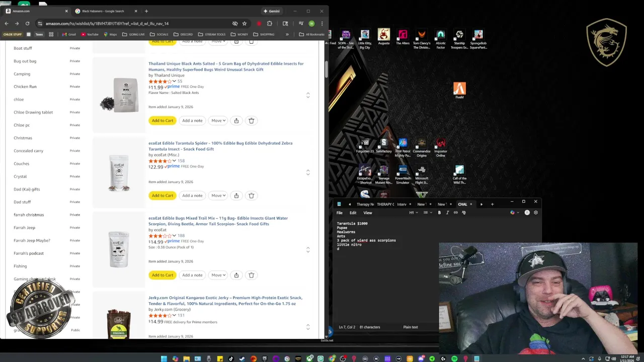Delete the Bugs Trail Mix item from the list
Image resolution: width=644 pixels, height=362 pixels.
tap(252, 275)
